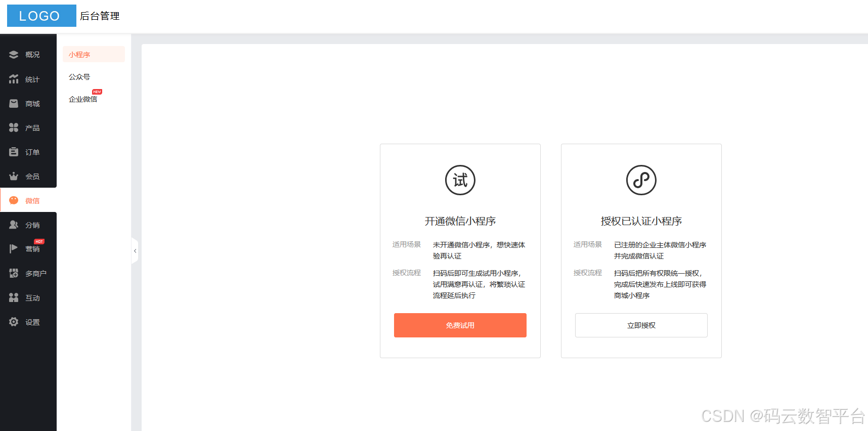This screenshot has height=431, width=868.
Task: Select the active 微信 menu label
Action: (32, 201)
